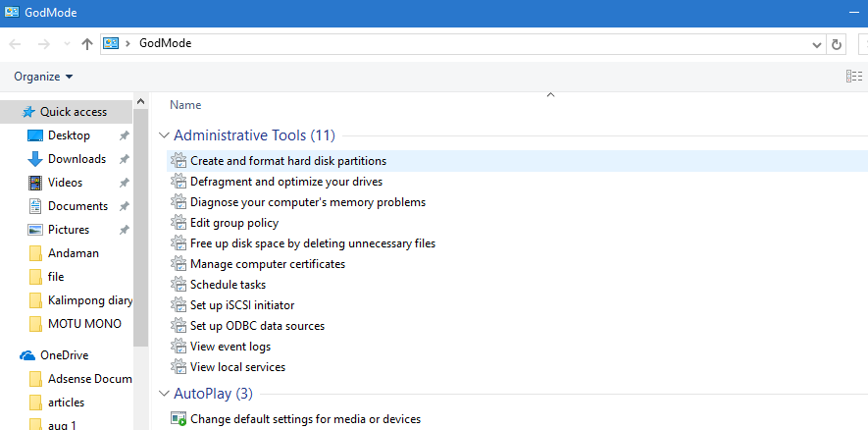
Task: Select Change default settings for media
Action: tap(306, 419)
